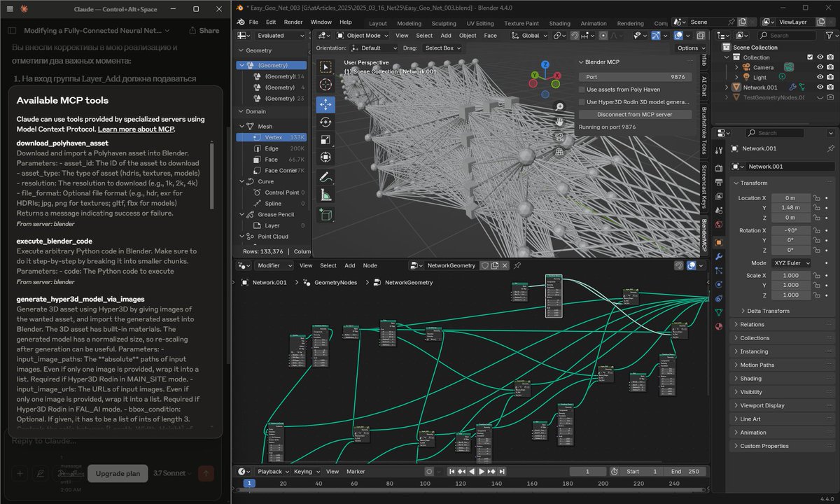This screenshot has height=504, width=840.
Task: Toggle the Collection exclude checkbox in outliner
Action: click(x=810, y=57)
